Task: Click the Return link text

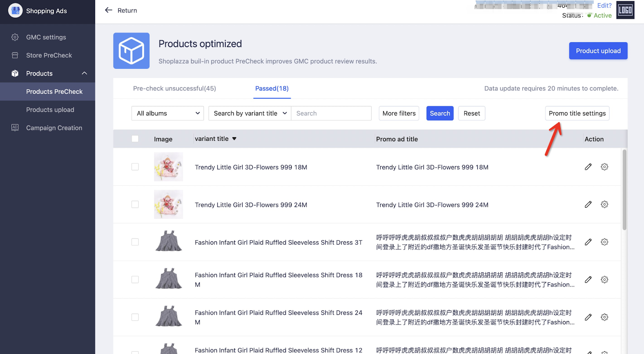Action: click(x=127, y=10)
